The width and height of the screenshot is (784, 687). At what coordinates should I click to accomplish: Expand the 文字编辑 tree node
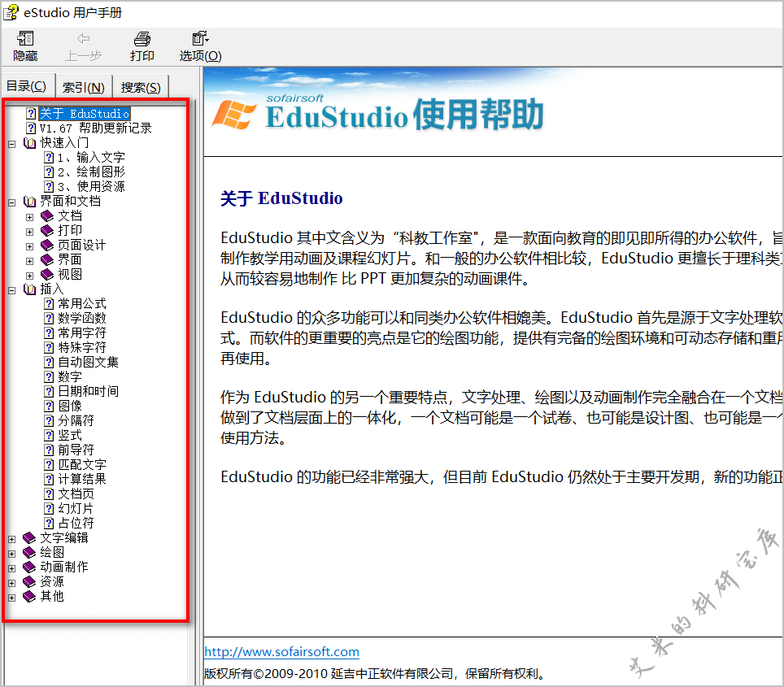click(11, 538)
